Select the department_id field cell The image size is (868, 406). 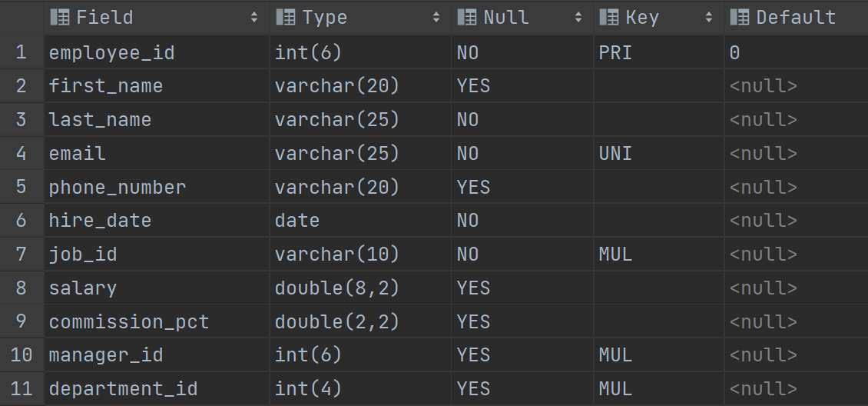point(157,388)
